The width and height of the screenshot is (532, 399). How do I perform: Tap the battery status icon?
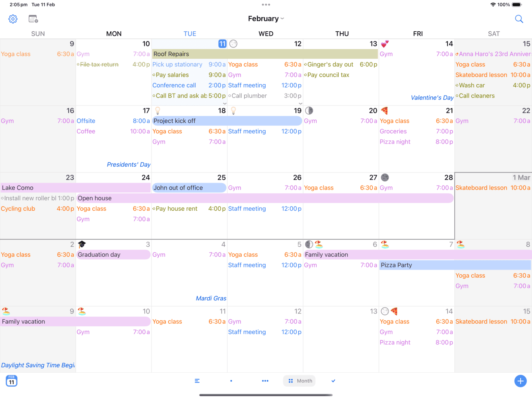517,5
